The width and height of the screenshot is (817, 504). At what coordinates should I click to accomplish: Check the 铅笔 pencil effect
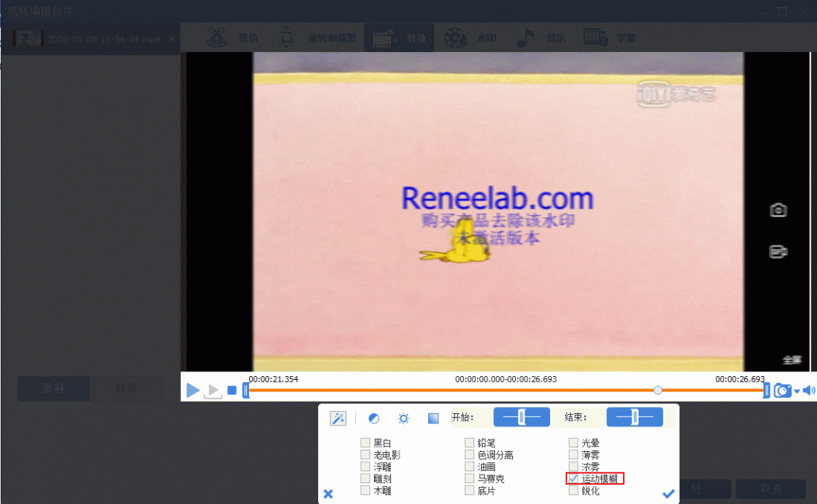[469, 443]
